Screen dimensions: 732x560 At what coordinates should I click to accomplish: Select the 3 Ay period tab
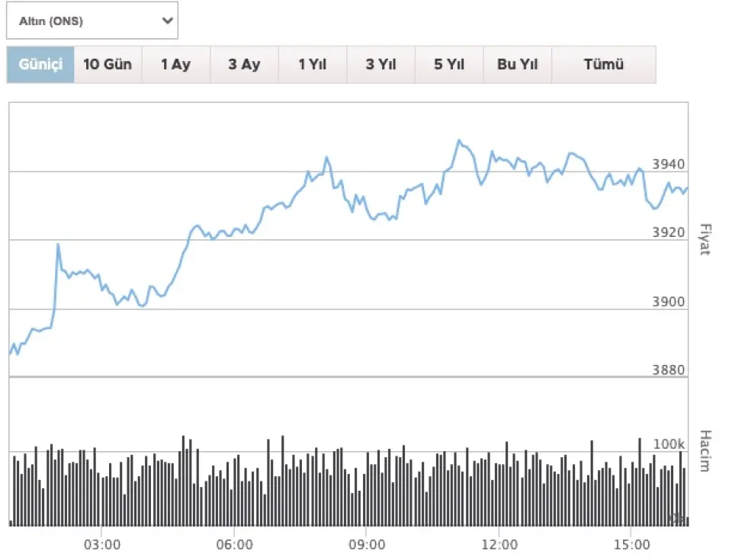click(244, 65)
